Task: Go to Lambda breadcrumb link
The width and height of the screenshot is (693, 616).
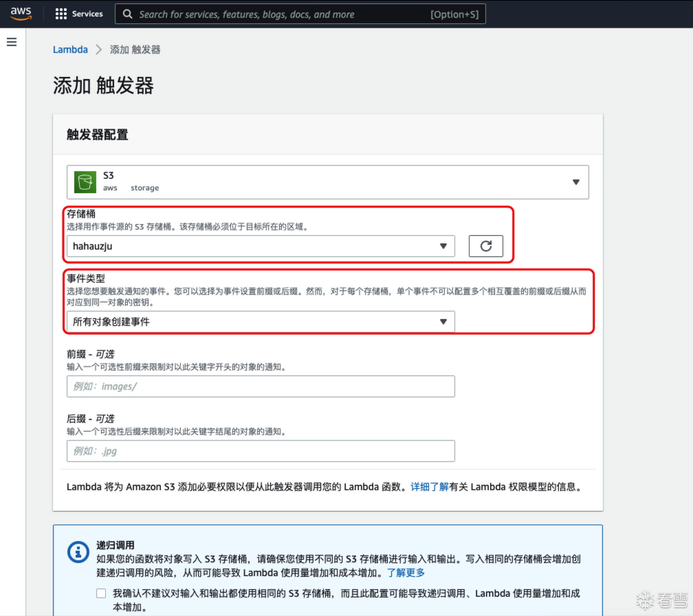Action: point(70,49)
